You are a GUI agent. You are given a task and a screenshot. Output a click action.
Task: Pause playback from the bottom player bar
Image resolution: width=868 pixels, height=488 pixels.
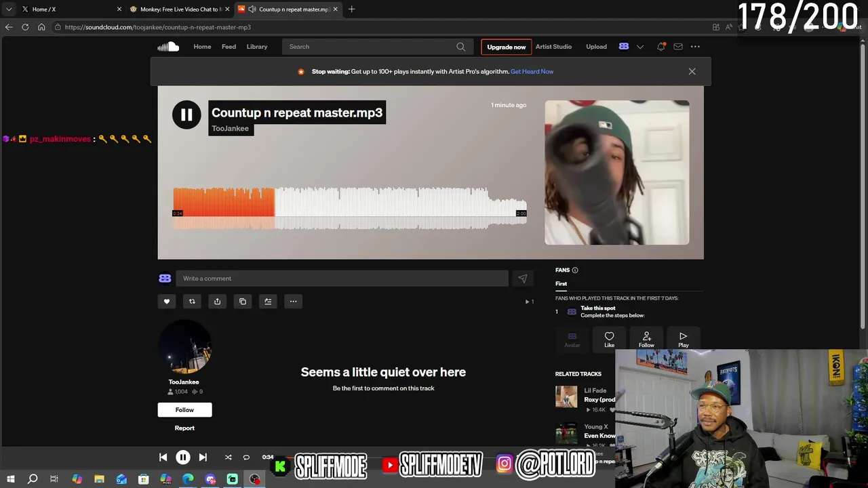pyautogui.click(x=183, y=457)
